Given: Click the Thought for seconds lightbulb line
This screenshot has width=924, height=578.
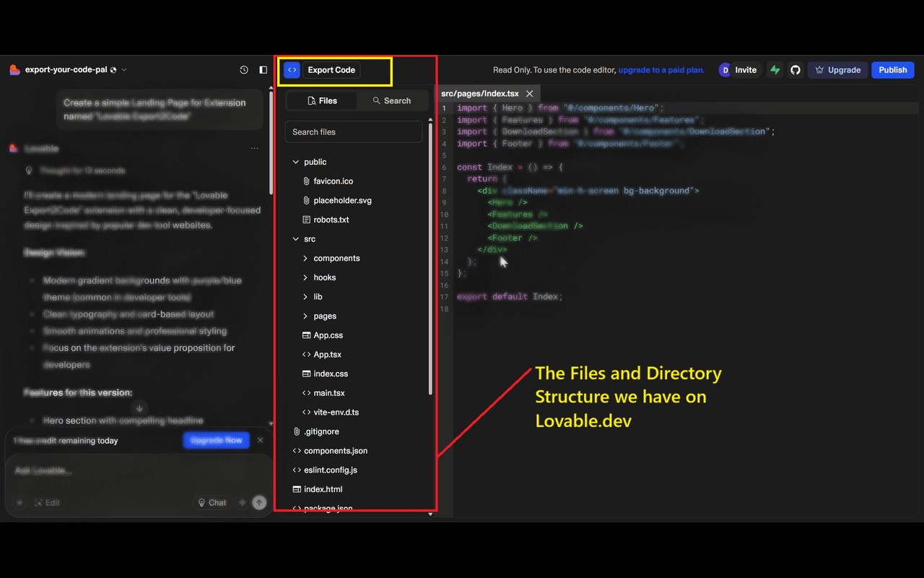Looking at the screenshot, I should (x=75, y=171).
